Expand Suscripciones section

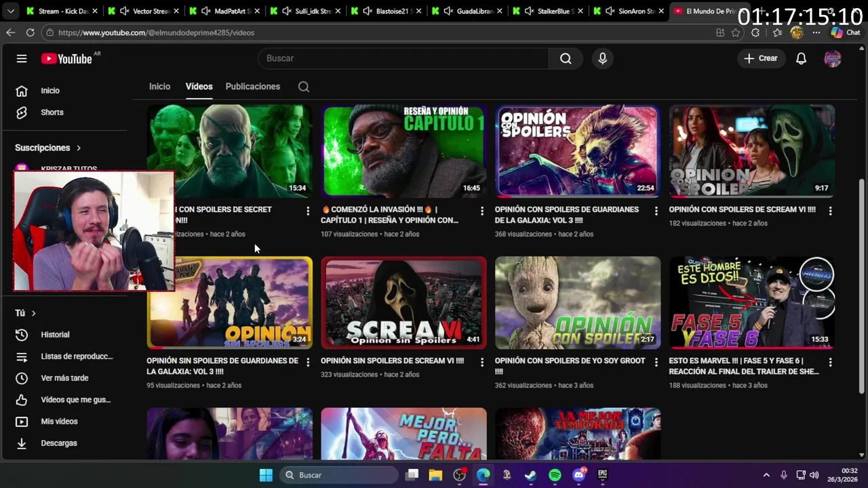tap(48, 148)
